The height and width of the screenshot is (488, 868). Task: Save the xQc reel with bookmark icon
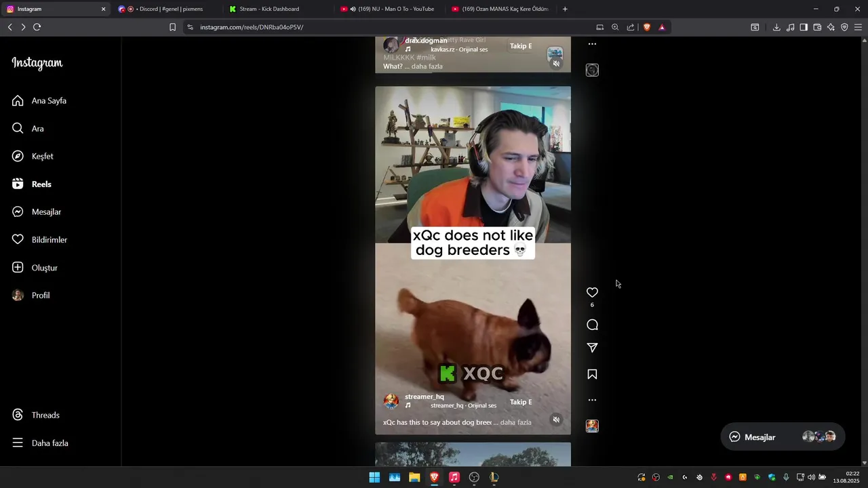(592, 374)
